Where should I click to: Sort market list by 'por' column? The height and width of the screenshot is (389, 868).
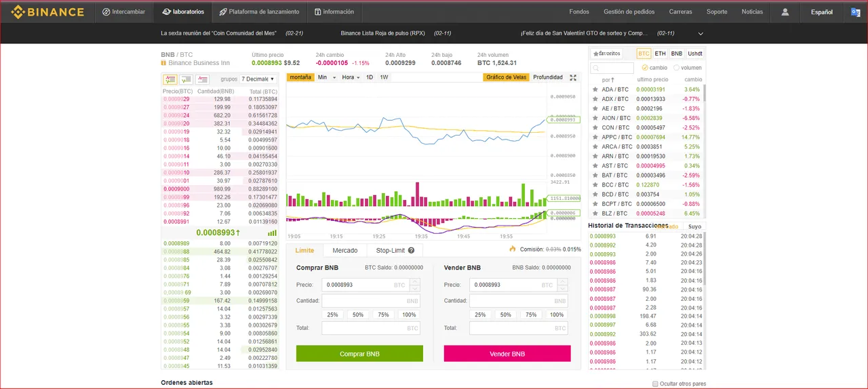[608, 79]
